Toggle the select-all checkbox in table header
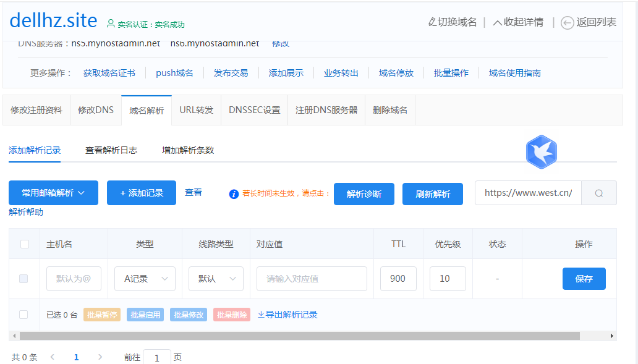Screen dimensions: 638x364 click(25, 244)
